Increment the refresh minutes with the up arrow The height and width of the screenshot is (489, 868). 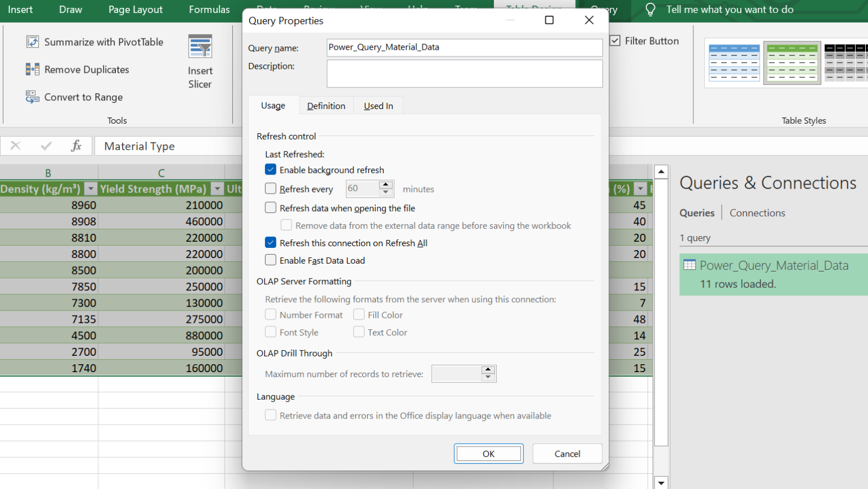click(386, 185)
